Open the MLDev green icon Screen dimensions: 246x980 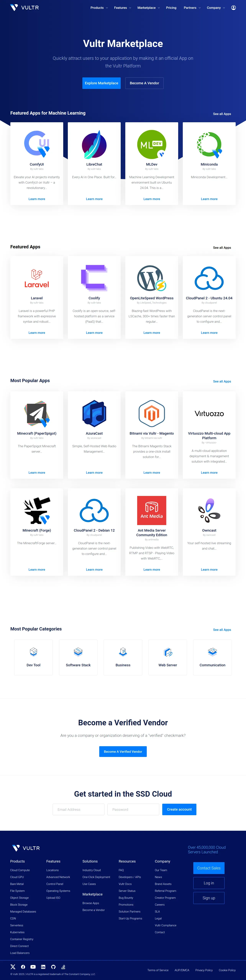[152, 144]
